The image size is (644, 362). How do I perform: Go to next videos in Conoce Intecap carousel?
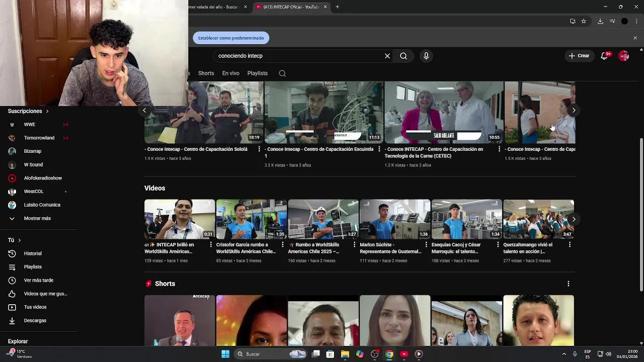click(x=574, y=111)
